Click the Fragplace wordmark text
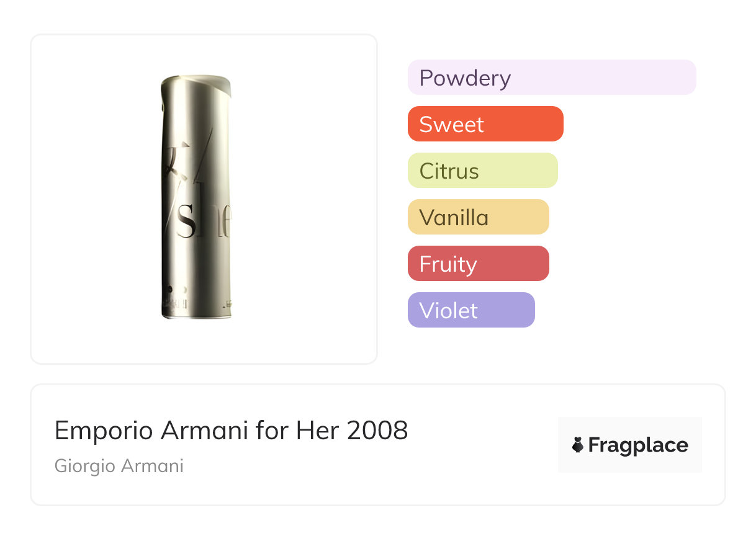Viewport: 756px width, 536px height. [x=637, y=445]
